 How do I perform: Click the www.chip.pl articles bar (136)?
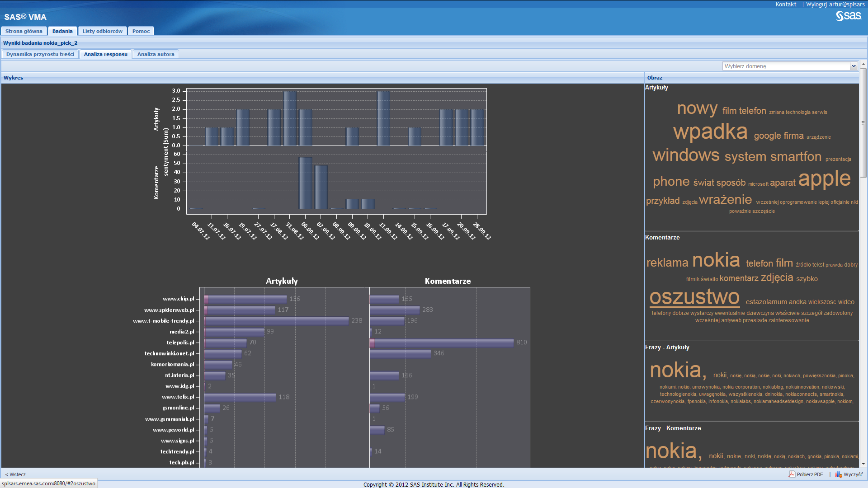(245, 299)
